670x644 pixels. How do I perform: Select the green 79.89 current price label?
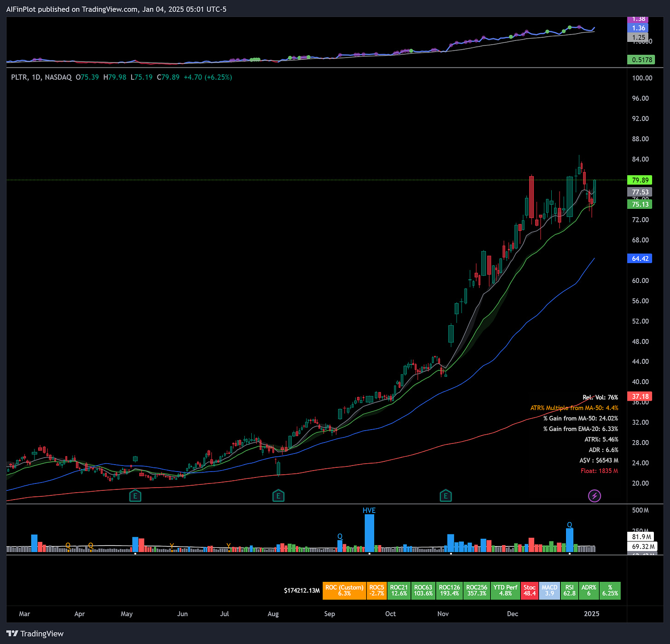coord(640,180)
